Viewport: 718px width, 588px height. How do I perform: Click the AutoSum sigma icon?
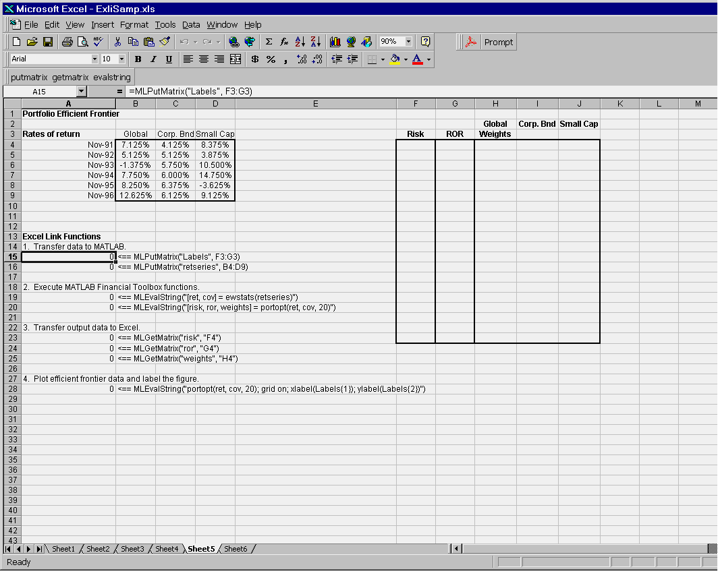click(269, 42)
